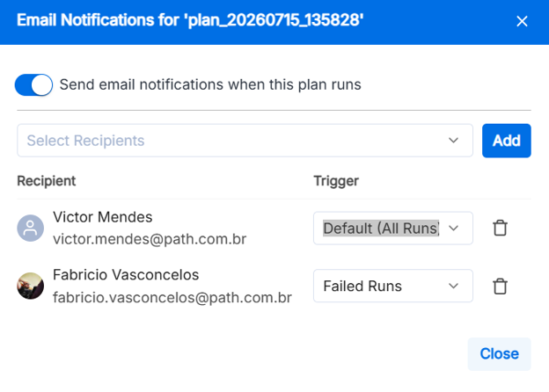
Task: Click the Trigger column header
Action: click(x=336, y=181)
